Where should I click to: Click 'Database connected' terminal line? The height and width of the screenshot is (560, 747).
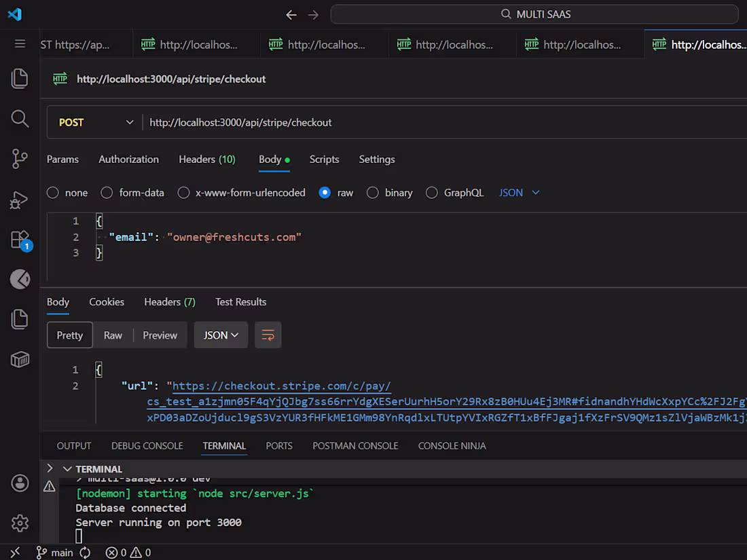pyautogui.click(x=130, y=508)
